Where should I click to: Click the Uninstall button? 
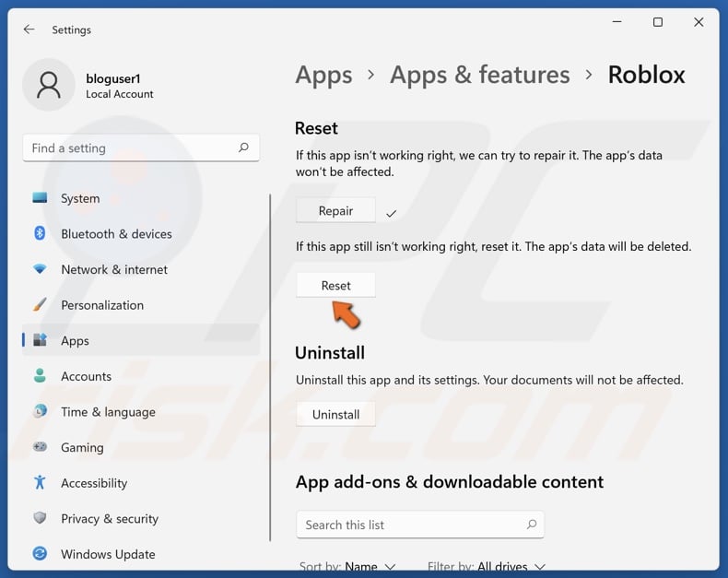(335, 415)
